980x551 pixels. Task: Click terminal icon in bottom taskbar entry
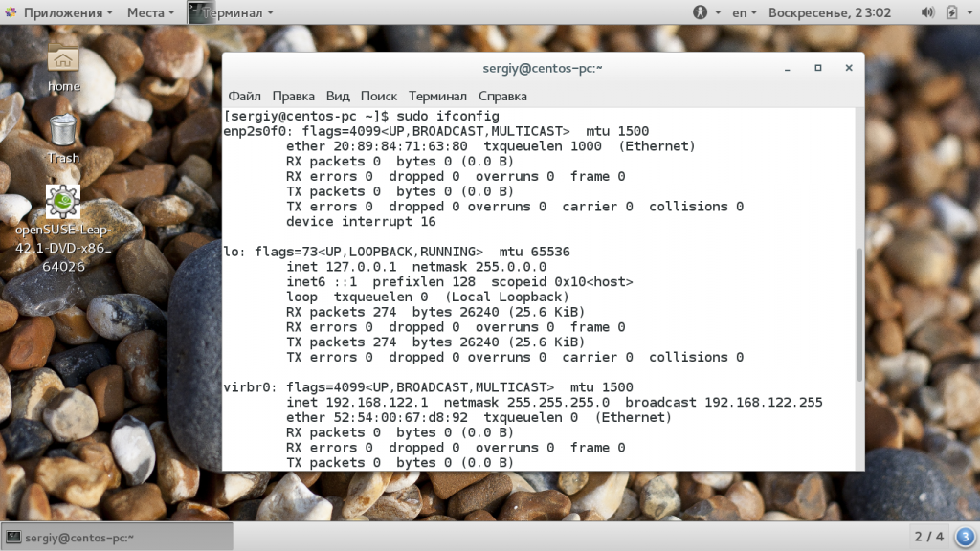pos(13,538)
